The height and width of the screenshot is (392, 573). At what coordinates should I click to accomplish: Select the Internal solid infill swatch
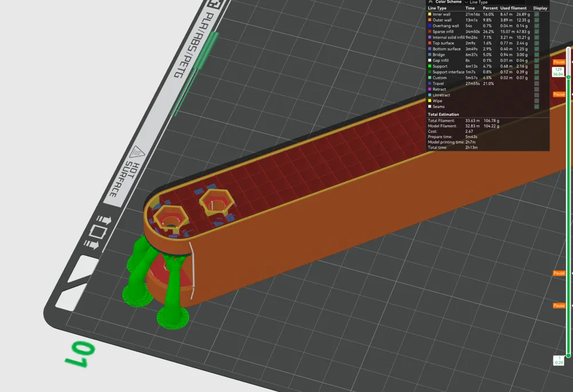click(x=430, y=37)
